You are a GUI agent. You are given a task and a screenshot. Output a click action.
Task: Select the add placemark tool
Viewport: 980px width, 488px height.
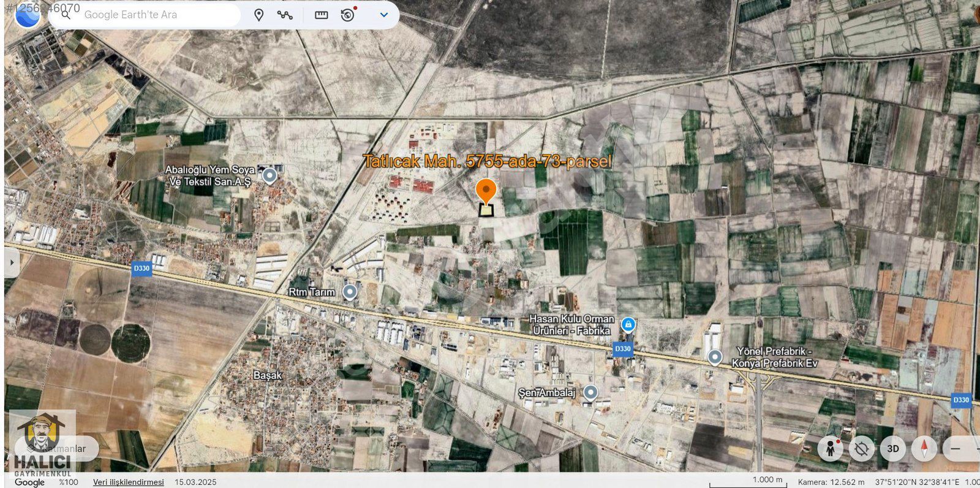258,15
